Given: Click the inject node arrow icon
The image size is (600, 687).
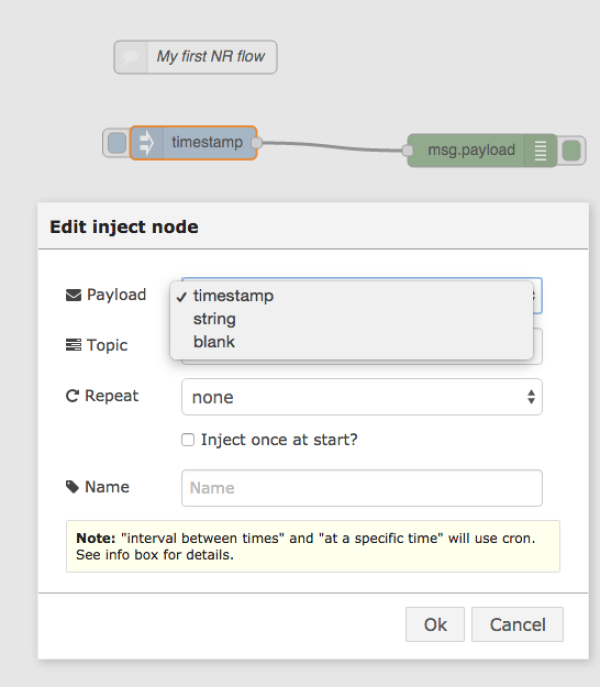Looking at the screenshot, I should click(146, 143).
